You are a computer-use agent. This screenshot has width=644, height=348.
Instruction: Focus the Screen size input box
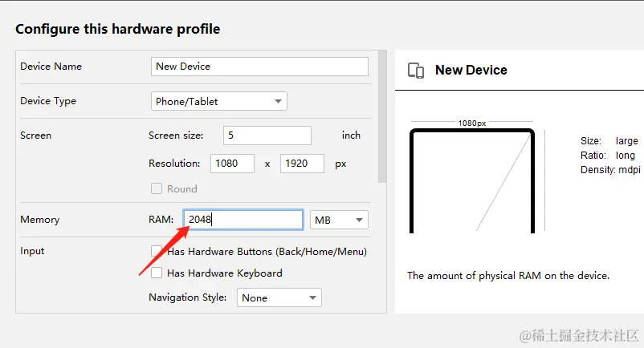coord(267,136)
